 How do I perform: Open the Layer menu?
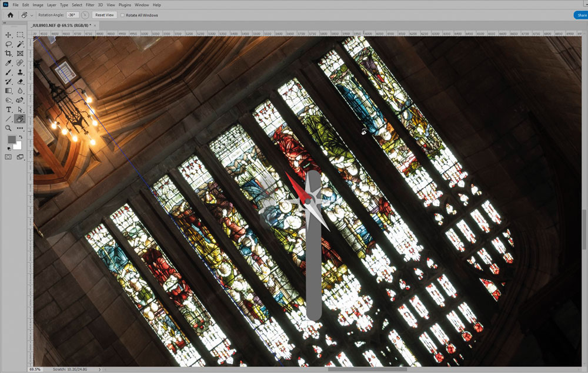[x=52, y=5]
